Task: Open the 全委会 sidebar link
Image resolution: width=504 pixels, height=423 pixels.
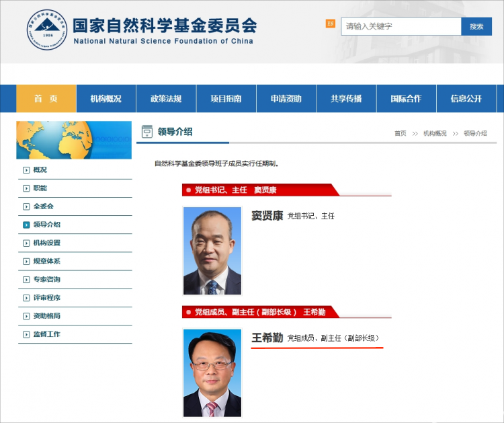Action: point(44,206)
